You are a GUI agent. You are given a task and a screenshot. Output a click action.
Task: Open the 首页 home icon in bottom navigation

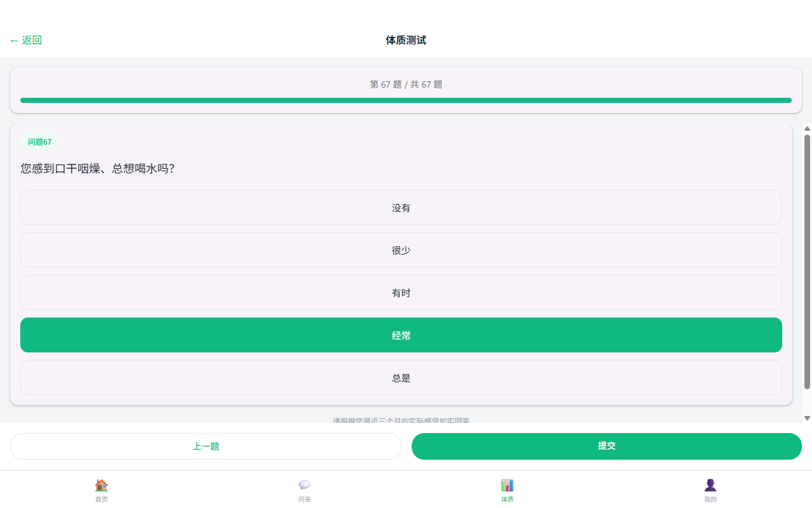coord(101,486)
